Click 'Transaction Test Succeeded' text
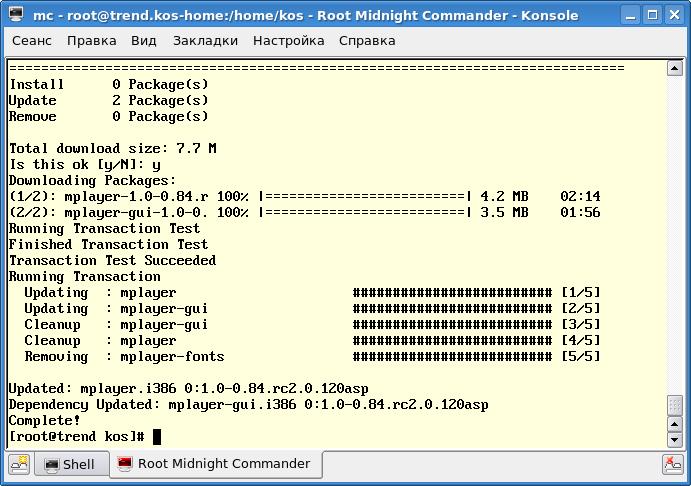Image resolution: width=691 pixels, height=486 pixels. click(113, 260)
